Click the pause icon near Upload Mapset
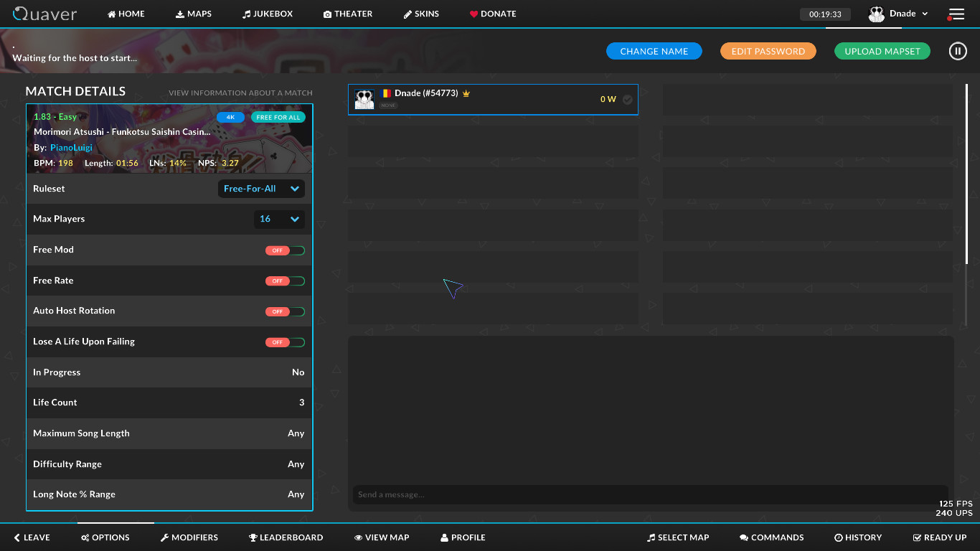 coord(958,51)
